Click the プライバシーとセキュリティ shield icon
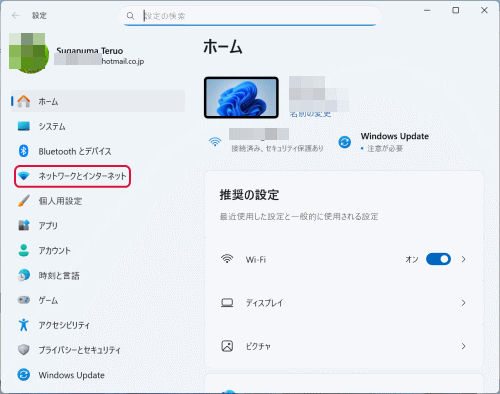 pos(24,350)
